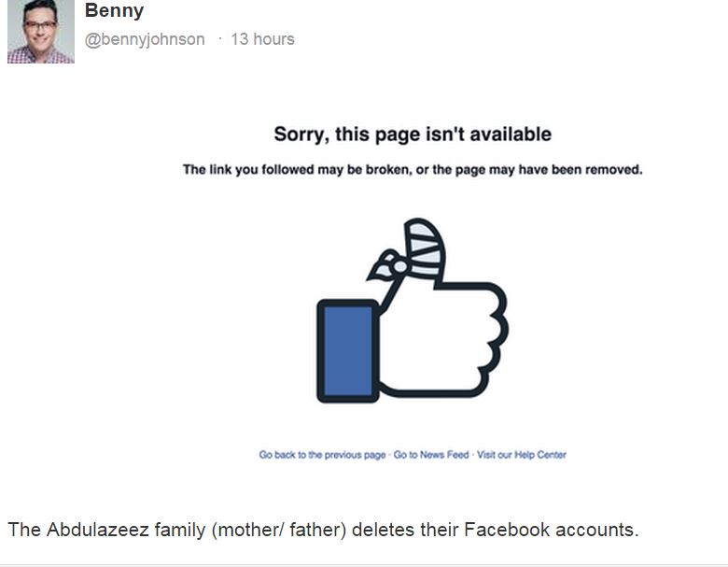Click the word 'removed' in the error subtext
Viewport: 728px width, 567px height.
(x=613, y=170)
